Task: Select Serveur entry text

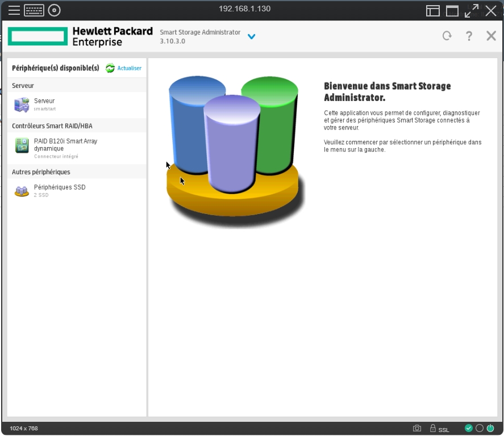Action: click(44, 101)
